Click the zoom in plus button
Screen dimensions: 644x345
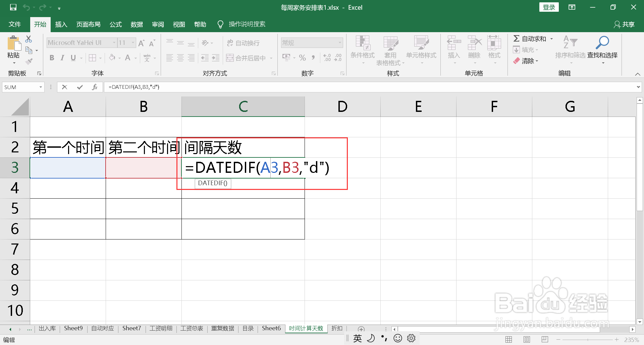click(616, 340)
